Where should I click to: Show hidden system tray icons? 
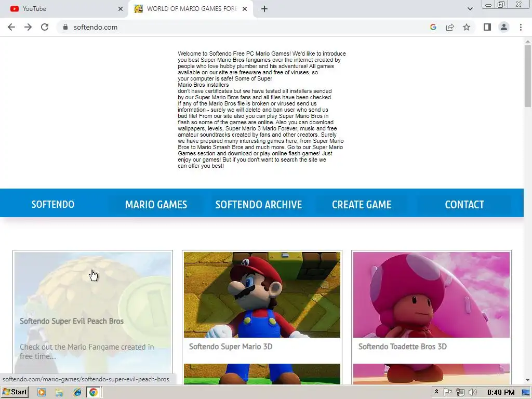[436, 392]
